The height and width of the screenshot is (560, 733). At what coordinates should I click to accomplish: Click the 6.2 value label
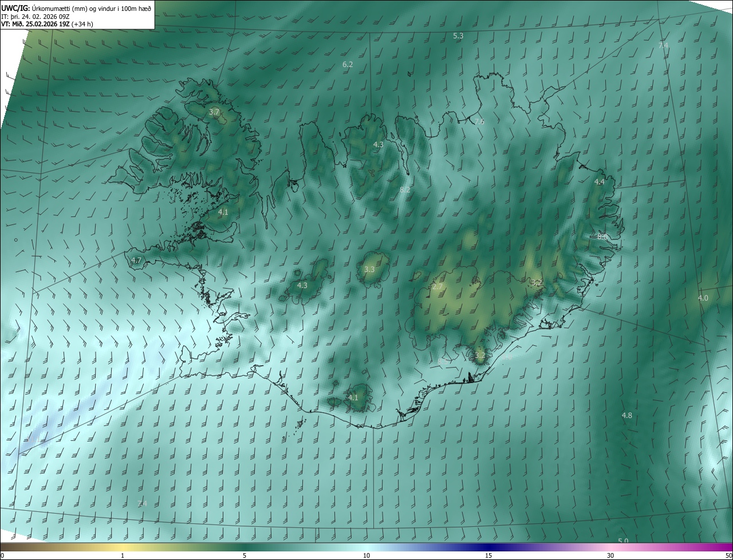[x=348, y=64]
